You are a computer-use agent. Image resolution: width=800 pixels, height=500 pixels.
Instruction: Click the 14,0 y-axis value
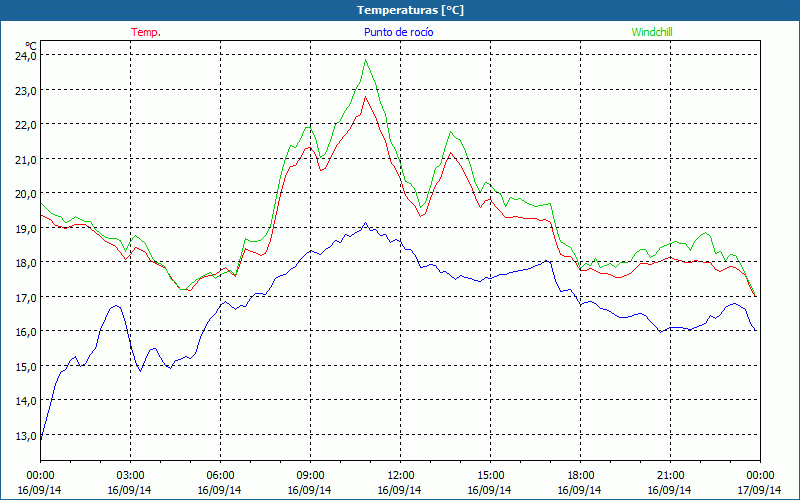[26, 401]
